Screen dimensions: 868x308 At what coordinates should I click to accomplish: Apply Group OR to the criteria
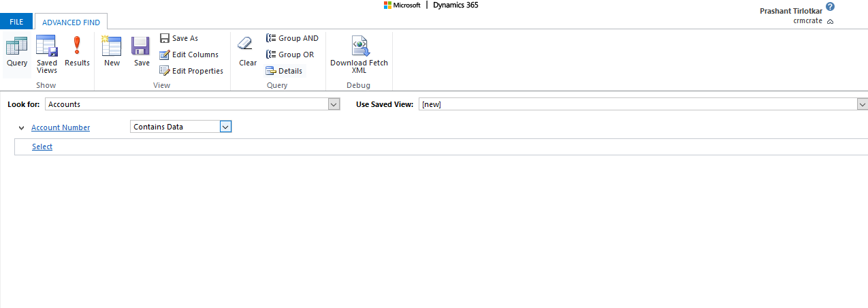coord(290,55)
